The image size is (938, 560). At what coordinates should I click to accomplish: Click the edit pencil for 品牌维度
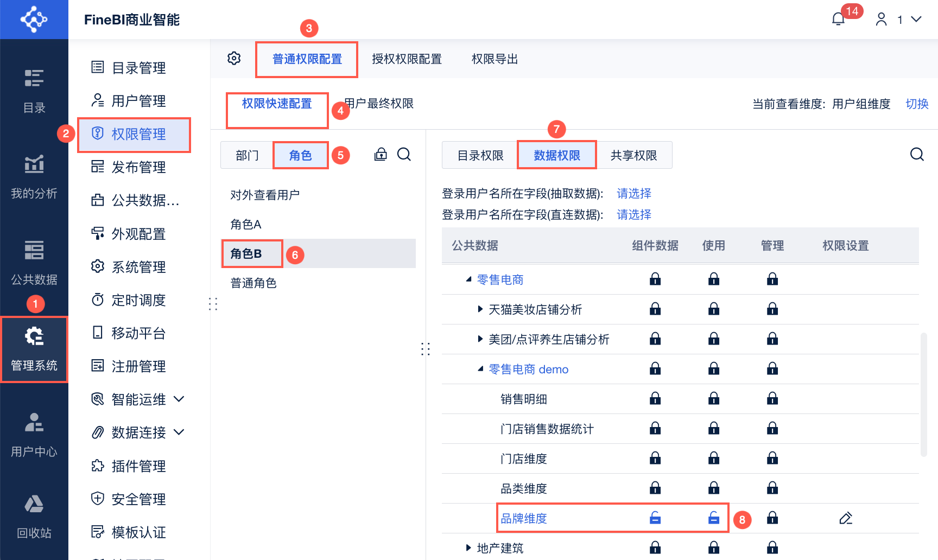(846, 518)
